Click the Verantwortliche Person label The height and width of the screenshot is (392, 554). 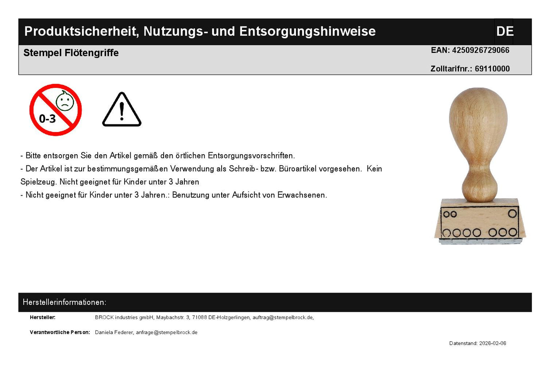(60, 333)
